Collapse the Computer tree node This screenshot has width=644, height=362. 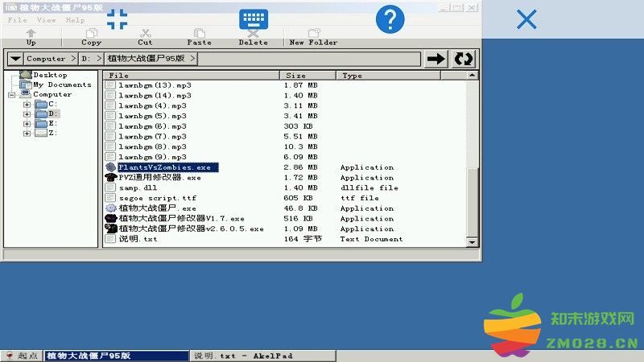point(12,95)
